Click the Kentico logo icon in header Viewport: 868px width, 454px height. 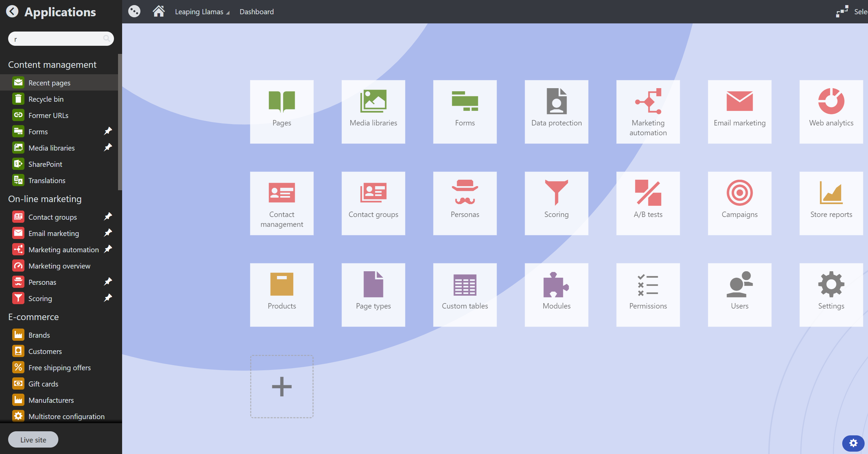[x=134, y=12]
